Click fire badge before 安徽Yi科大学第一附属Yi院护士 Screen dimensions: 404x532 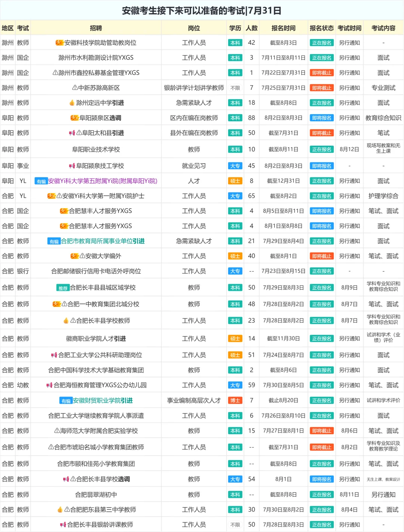pyautogui.click(x=51, y=196)
